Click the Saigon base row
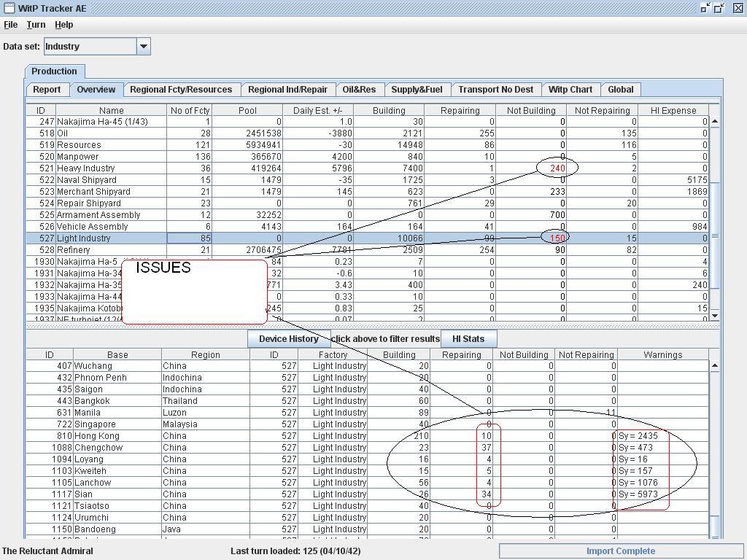747x560 pixels. click(x=367, y=389)
